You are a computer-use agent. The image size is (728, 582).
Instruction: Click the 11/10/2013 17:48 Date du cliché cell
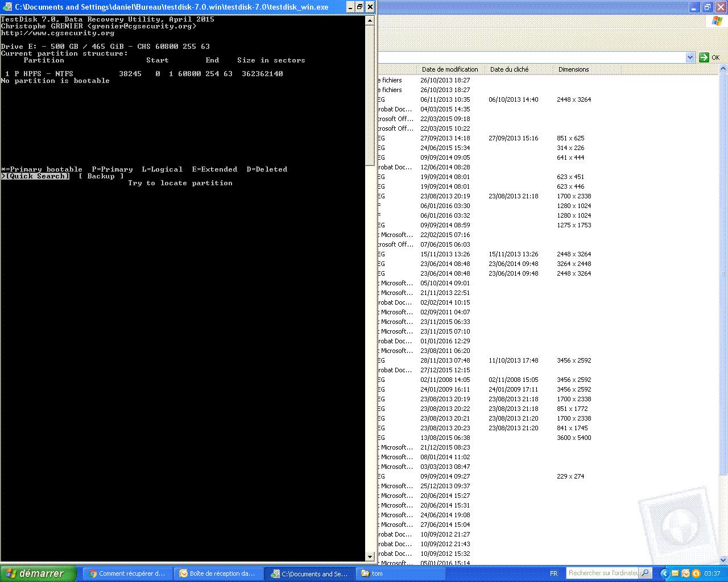click(x=514, y=360)
